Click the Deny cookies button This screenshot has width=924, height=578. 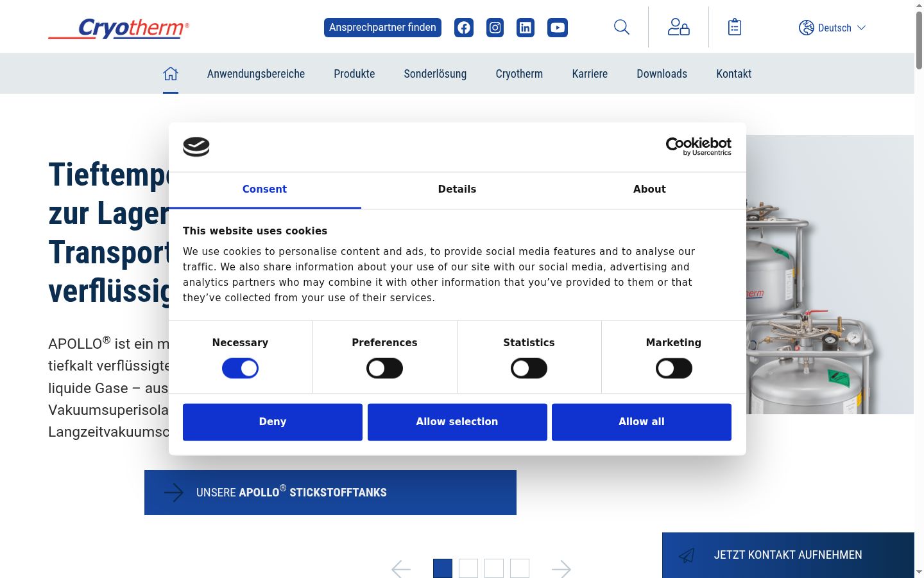pyautogui.click(x=273, y=422)
